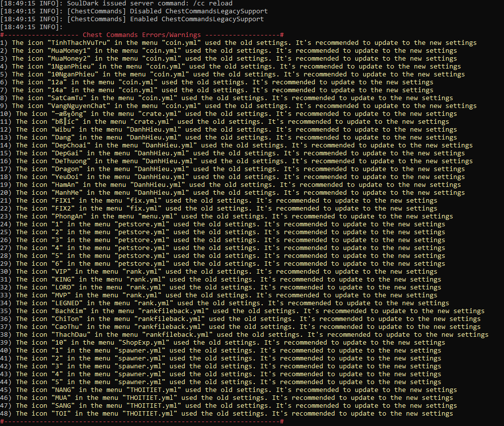The width and height of the screenshot is (504, 426).
Task: Select THOITIET.yml warning for icon "NANG"
Action: pos(229,390)
